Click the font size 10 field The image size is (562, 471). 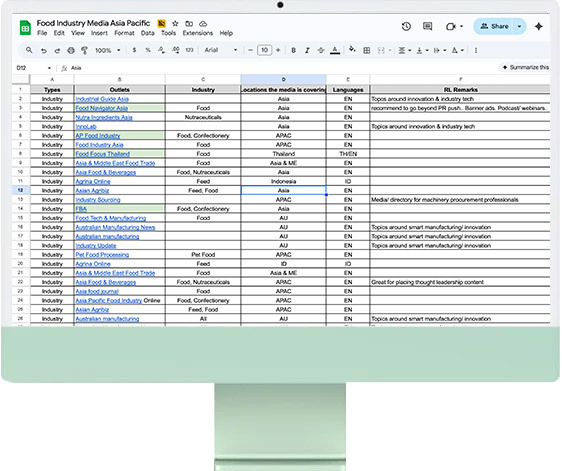click(x=265, y=50)
